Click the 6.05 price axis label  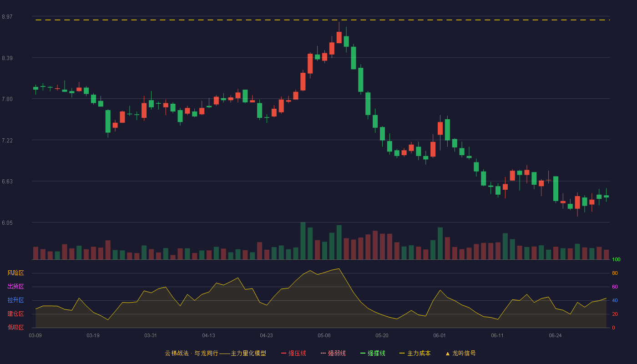pos(7,223)
